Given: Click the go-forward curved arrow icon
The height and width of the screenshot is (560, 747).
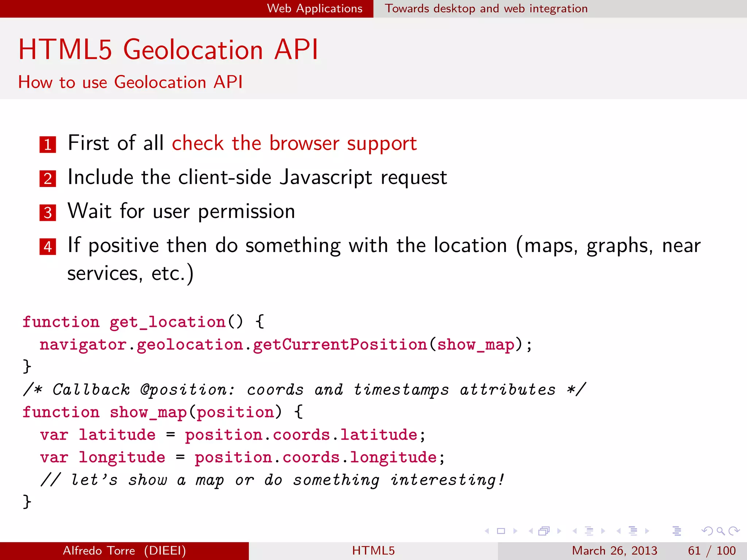Looking at the screenshot, I should [x=734, y=531].
